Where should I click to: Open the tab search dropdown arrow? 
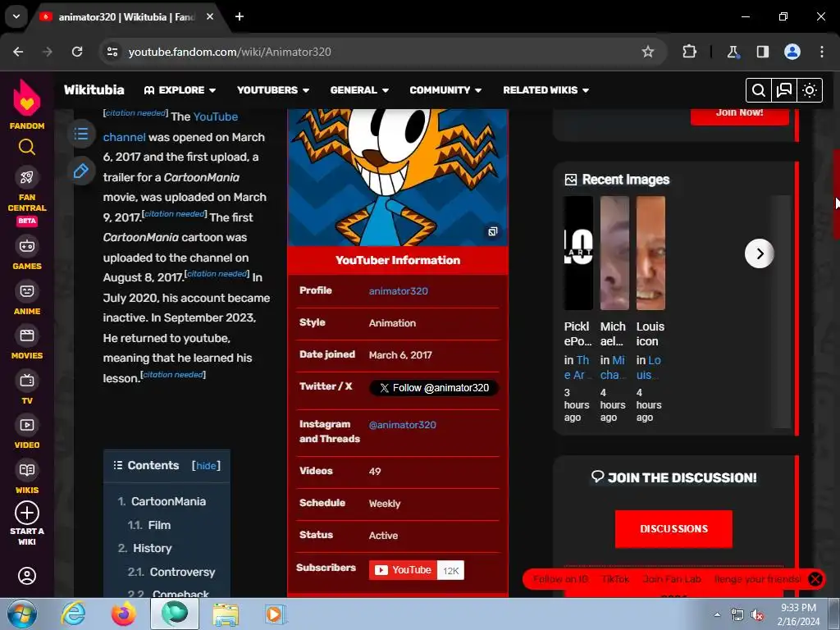click(x=16, y=16)
